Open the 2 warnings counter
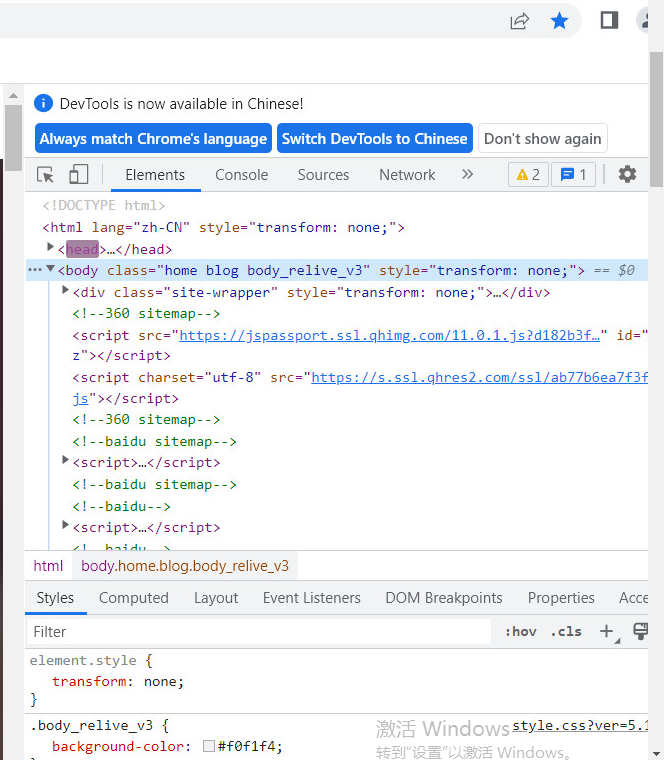 [x=528, y=174]
